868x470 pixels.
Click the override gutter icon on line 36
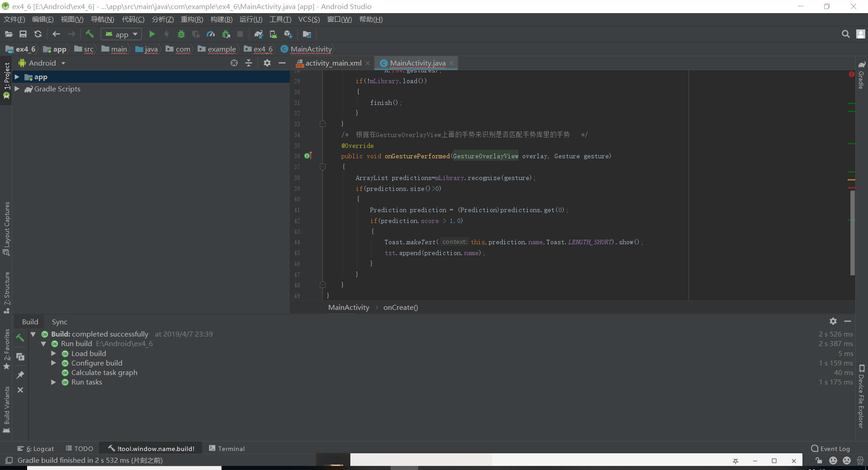[x=308, y=156]
